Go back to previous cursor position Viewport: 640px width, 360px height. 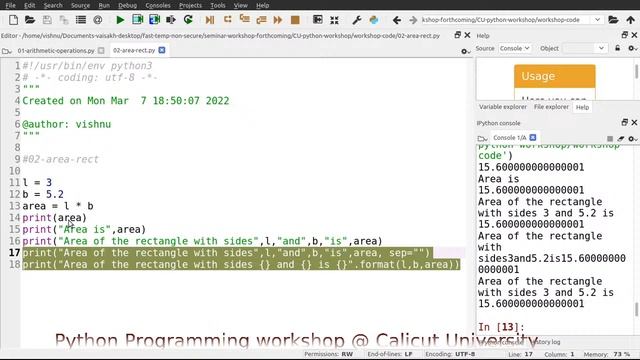click(396, 20)
